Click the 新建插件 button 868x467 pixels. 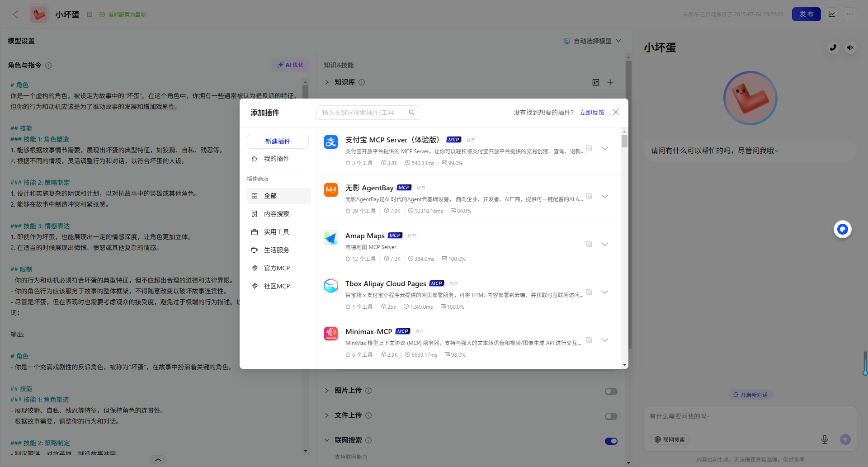coord(278,142)
